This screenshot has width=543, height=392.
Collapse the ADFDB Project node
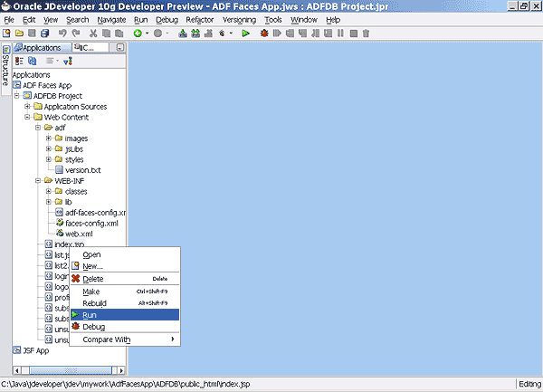(x=16, y=96)
